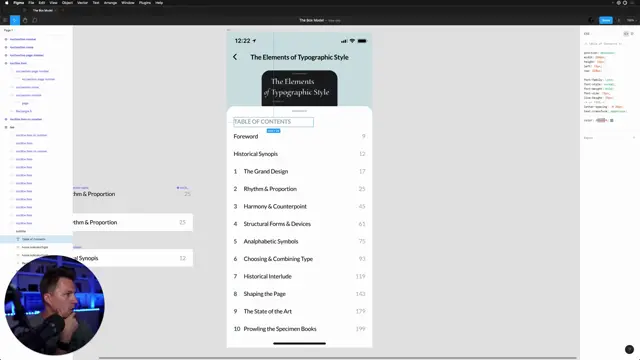Click Prowling the Specimen Books row
This screenshot has width=640, height=360.
pyautogui.click(x=299, y=329)
